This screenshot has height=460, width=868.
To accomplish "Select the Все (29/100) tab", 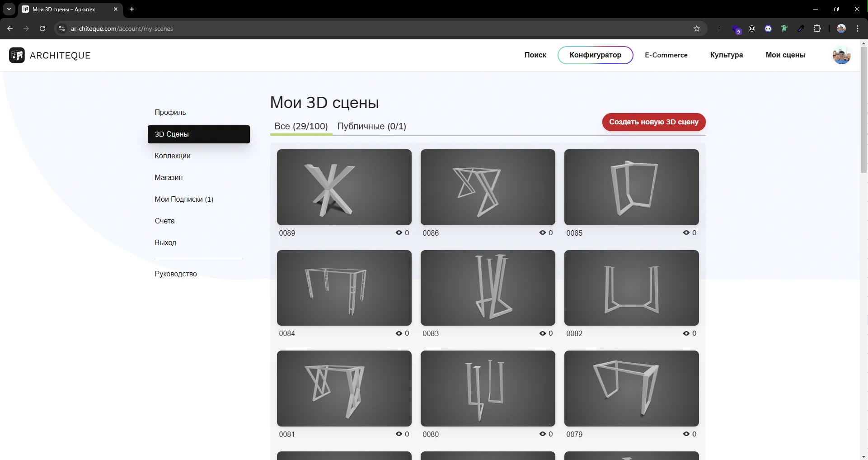I will (301, 126).
